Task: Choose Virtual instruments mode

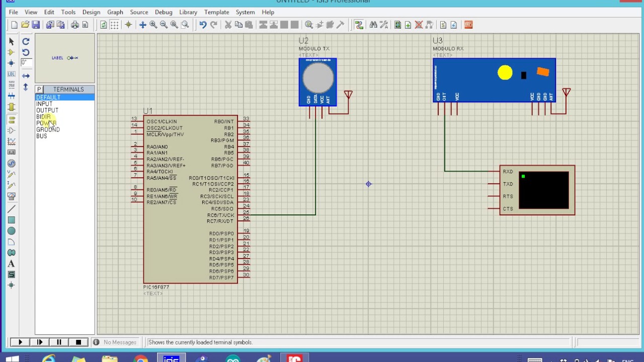Action: 11,197
